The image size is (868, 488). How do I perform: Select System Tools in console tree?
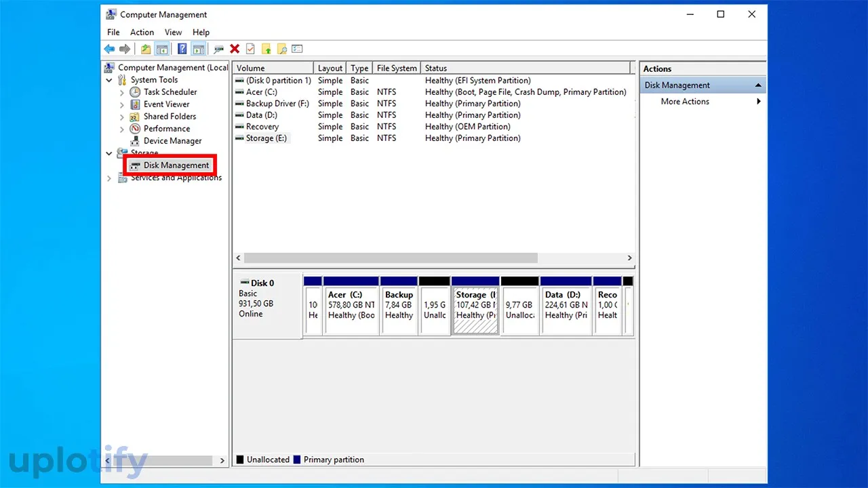[x=154, y=79]
